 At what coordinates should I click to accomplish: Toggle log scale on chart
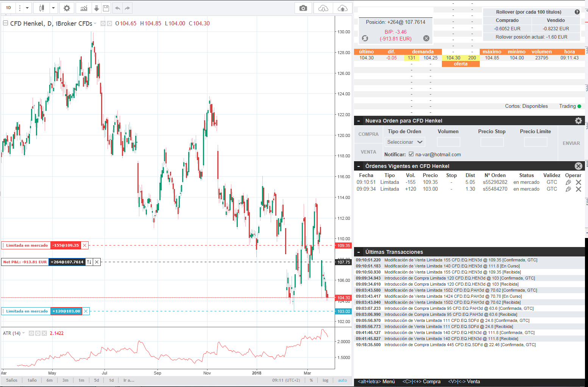pos(325,380)
